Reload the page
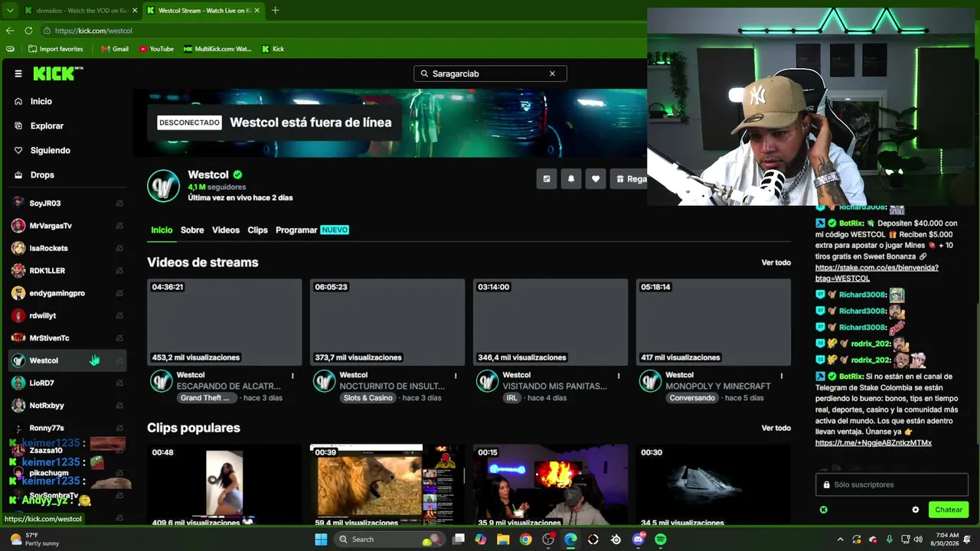Screen dimensions: 980x551 click(x=28, y=31)
